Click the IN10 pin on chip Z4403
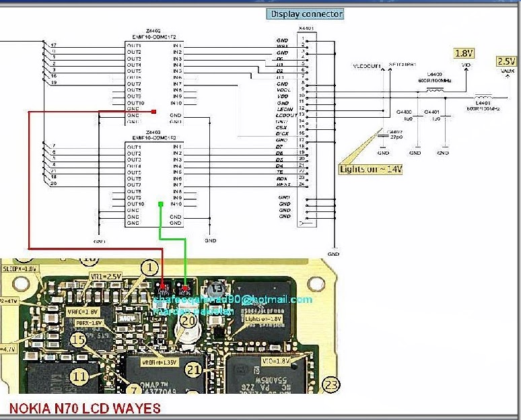The width and height of the screenshot is (521, 420). point(176,204)
